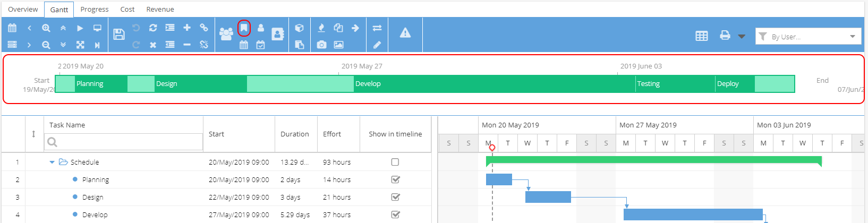This screenshot has height=223, width=868.
Task: Collapse the Schedule task group
Action: pyautogui.click(x=52, y=162)
